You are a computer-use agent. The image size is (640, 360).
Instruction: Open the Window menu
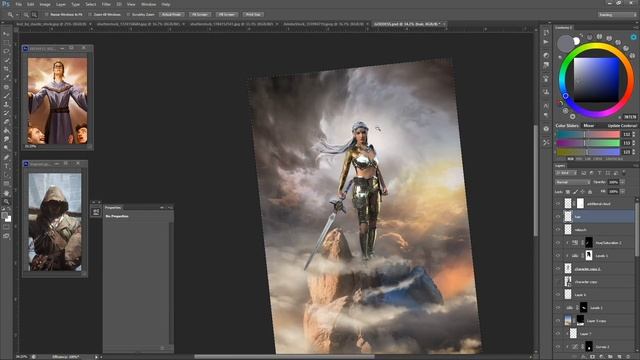148,4
